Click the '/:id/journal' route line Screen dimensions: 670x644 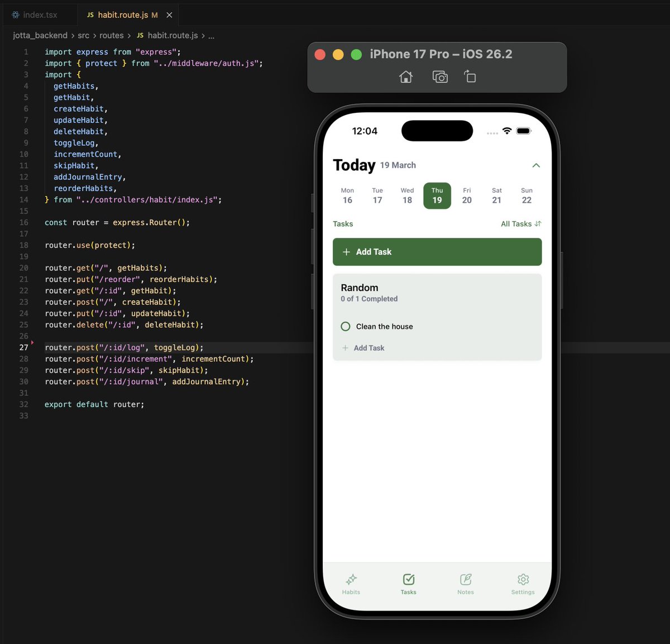[147, 381]
